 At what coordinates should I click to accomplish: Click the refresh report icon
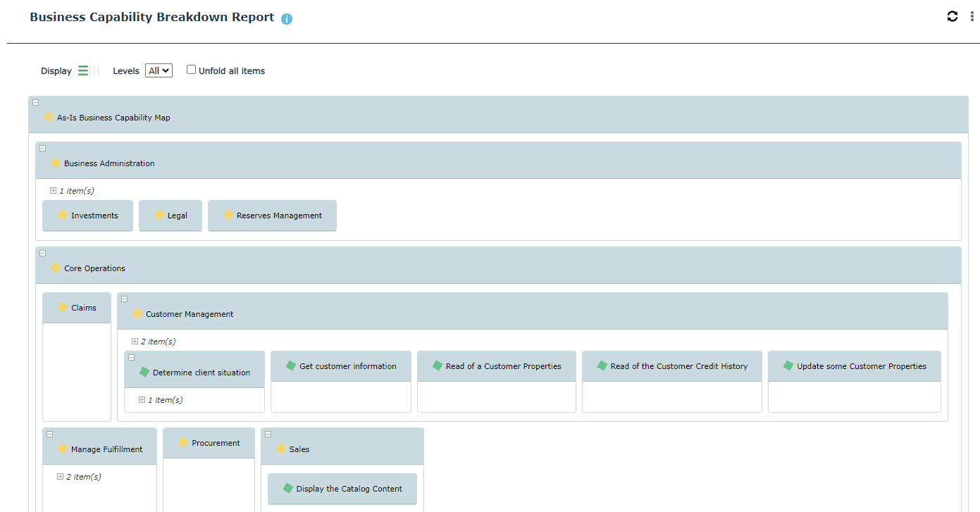pyautogui.click(x=953, y=16)
